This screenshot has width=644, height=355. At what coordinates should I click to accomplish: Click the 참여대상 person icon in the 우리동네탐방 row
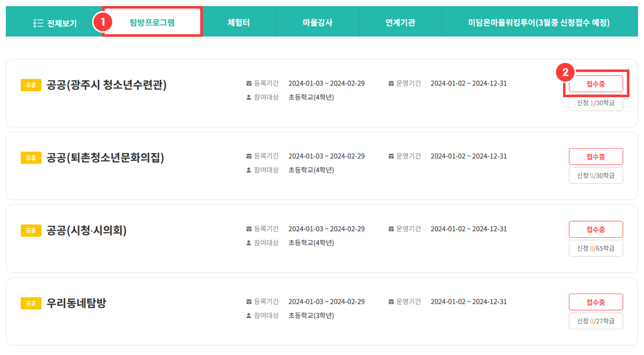point(249,316)
